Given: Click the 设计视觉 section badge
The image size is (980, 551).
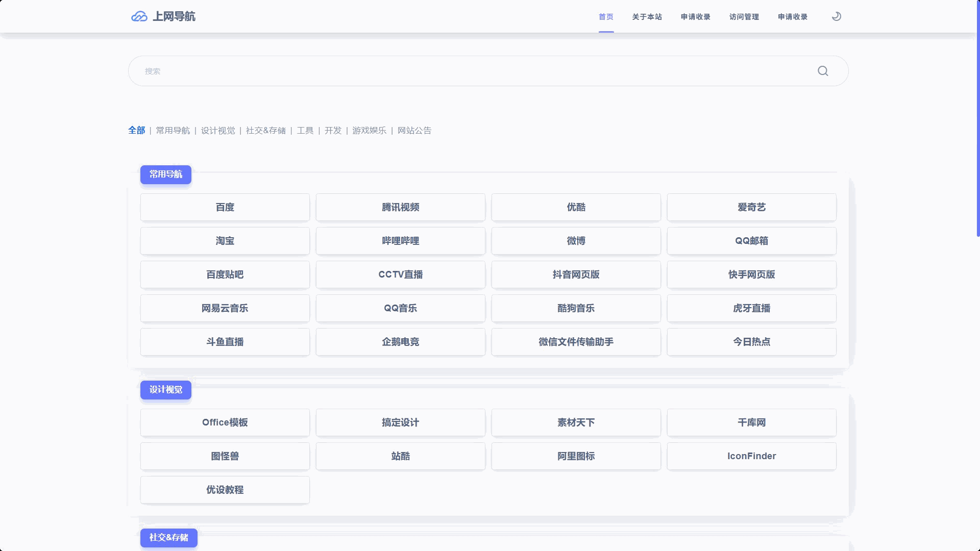Looking at the screenshot, I should pos(166,390).
